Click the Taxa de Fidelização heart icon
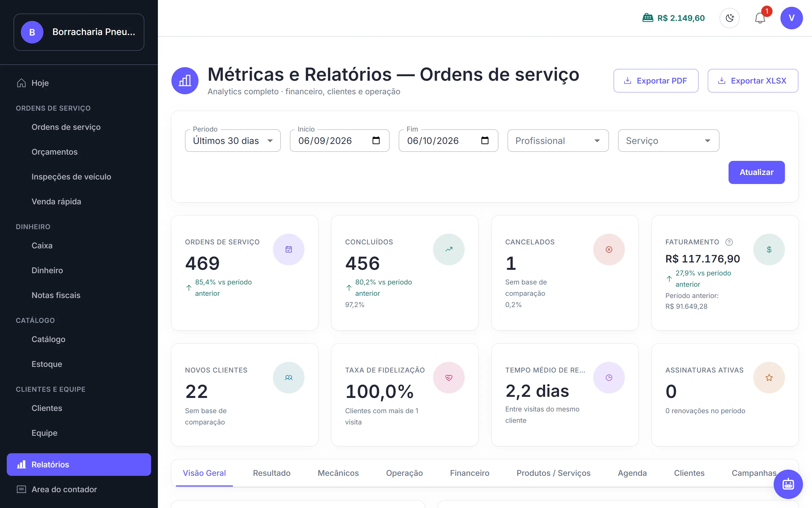The image size is (812, 508). coord(449,378)
